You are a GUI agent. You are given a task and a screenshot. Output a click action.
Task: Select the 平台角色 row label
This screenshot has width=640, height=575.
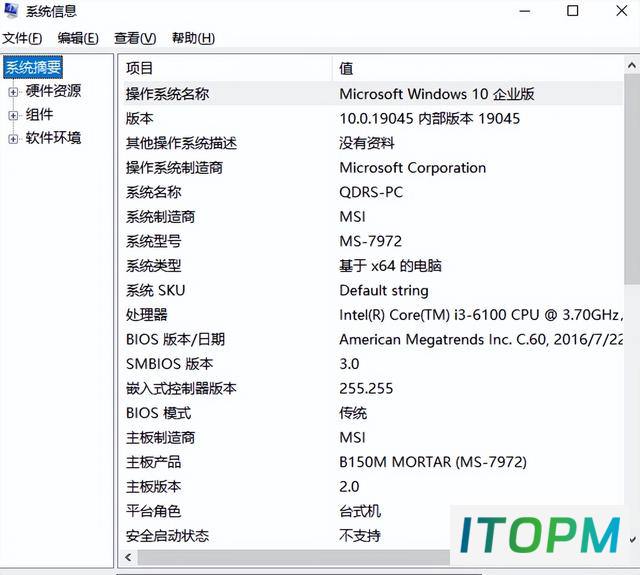pyautogui.click(x=153, y=511)
